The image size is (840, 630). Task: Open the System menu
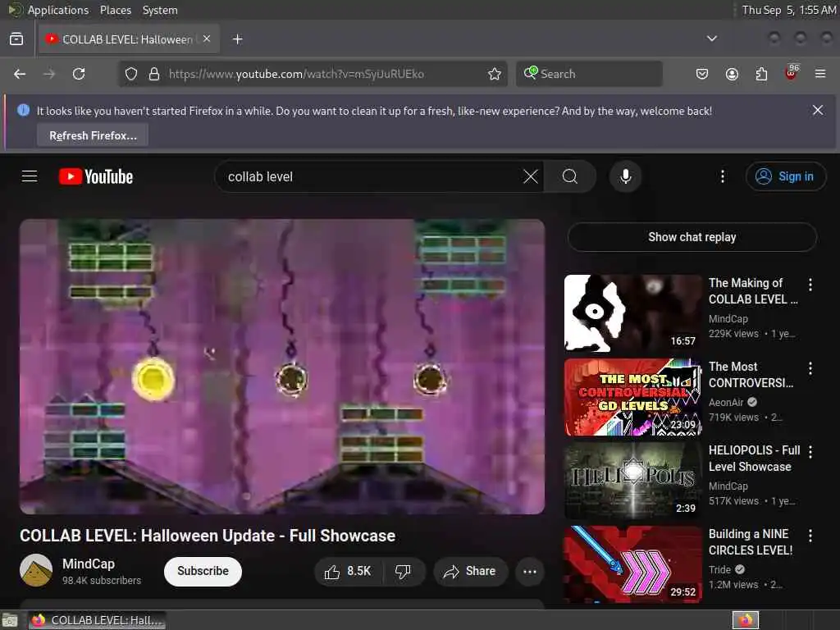160,10
